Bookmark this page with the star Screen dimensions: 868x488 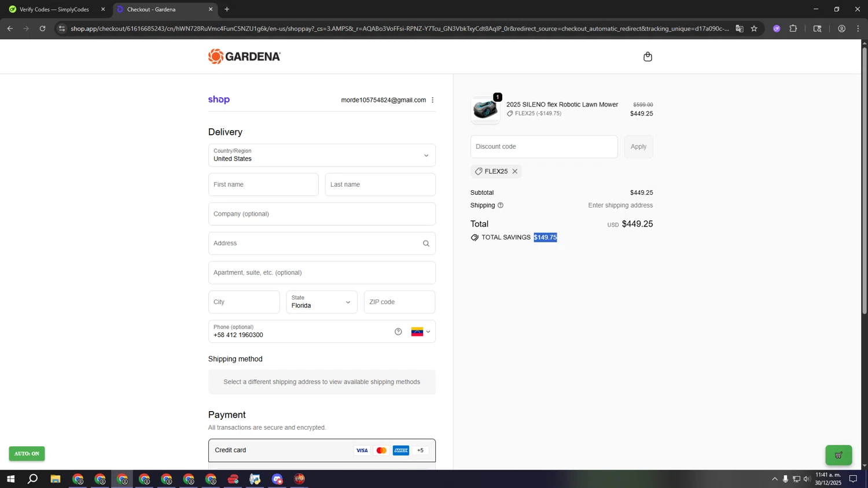click(x=754, y=28)
